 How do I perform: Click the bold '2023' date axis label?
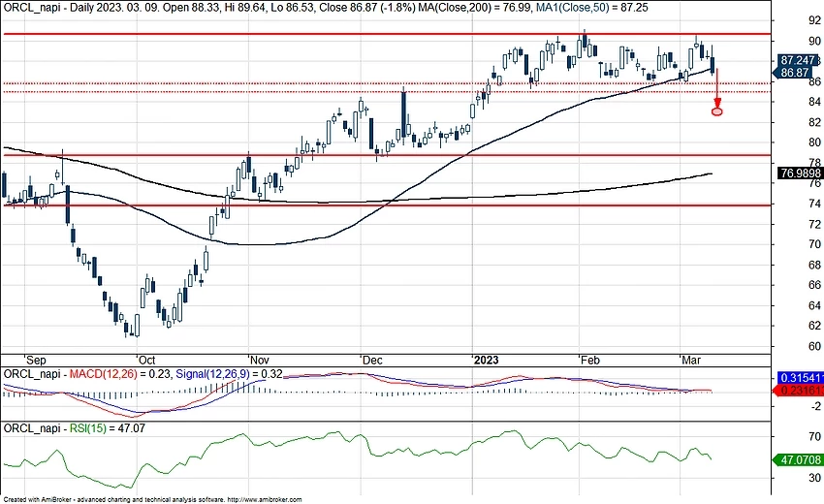pyautogui.click(x=486, y=360)
